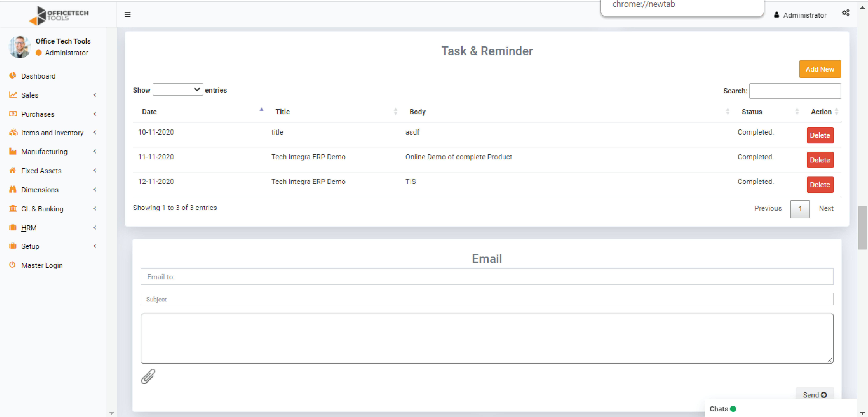Image resolution: width=868 pixels, height=417 pixels.
Task: Open the HRM sidebar menu
Action: [29, 228]
